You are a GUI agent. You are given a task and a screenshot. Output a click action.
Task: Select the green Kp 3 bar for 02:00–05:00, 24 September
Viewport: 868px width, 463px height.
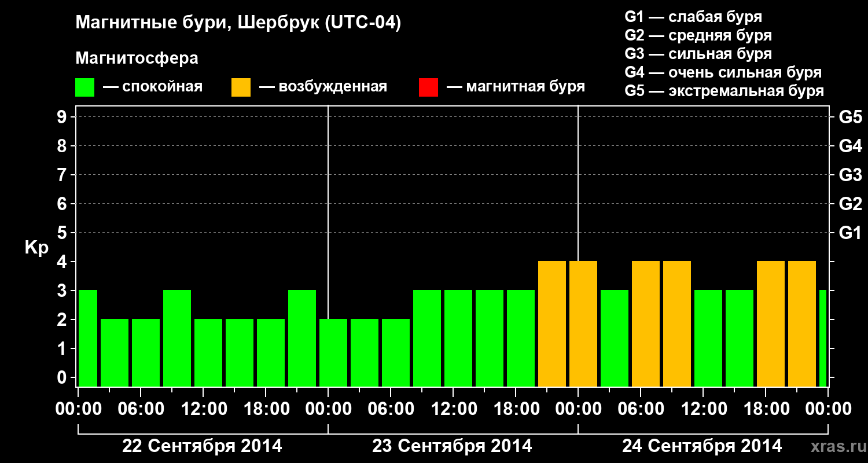pos(615,338)
